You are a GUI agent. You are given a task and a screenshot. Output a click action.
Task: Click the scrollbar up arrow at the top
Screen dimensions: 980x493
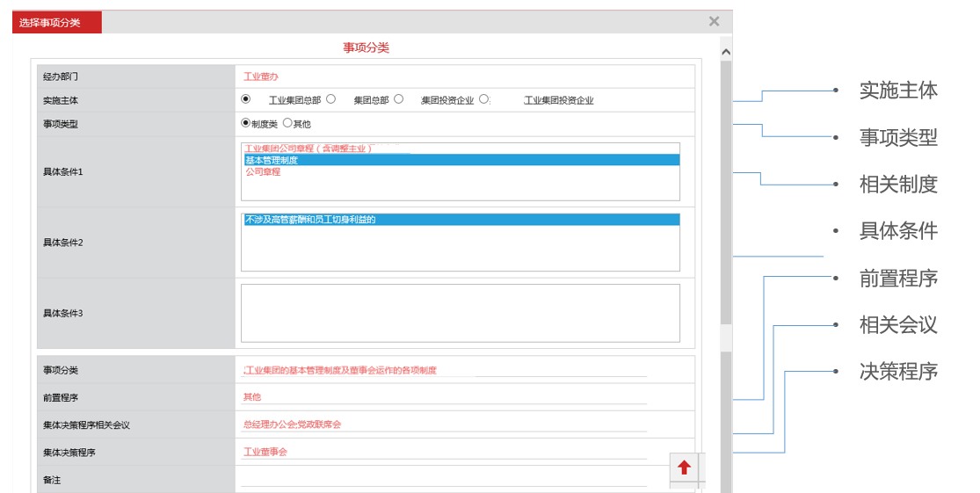click(x=725, y=53)
